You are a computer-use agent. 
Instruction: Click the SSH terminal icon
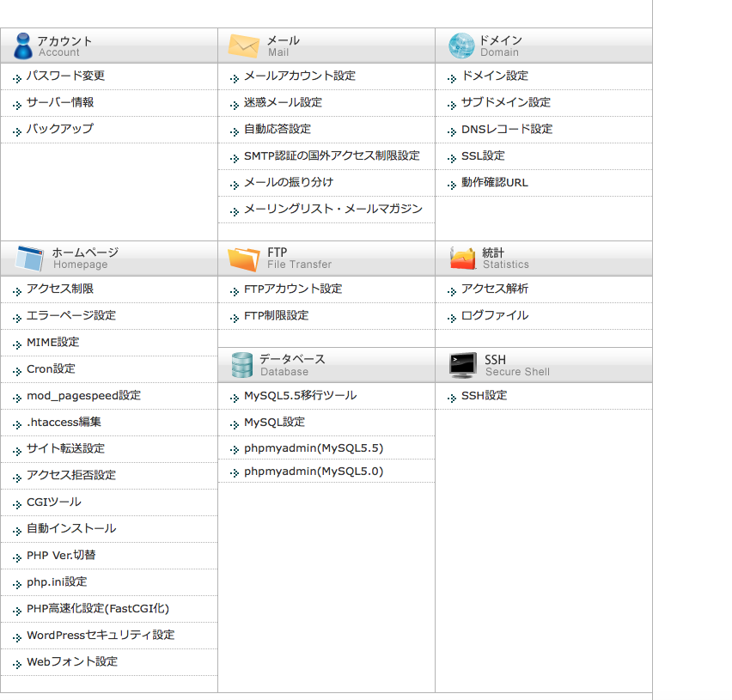[x=462, y=365]
